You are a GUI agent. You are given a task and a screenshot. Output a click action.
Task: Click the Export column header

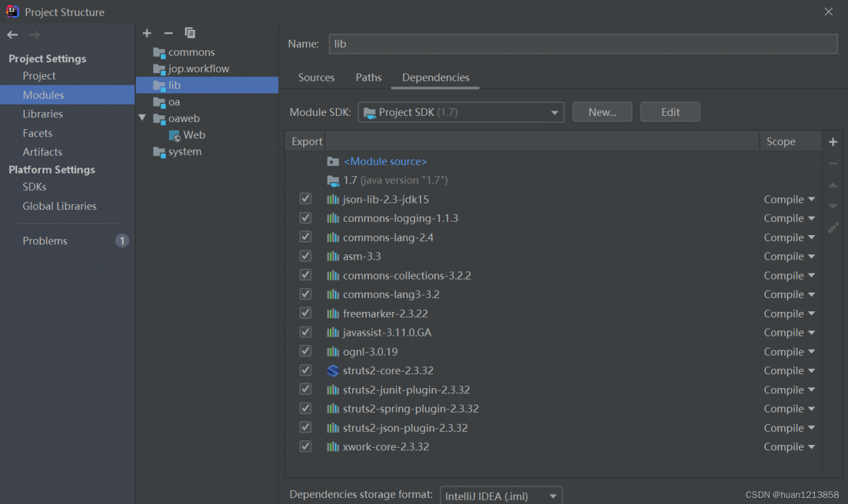point(306,142)
